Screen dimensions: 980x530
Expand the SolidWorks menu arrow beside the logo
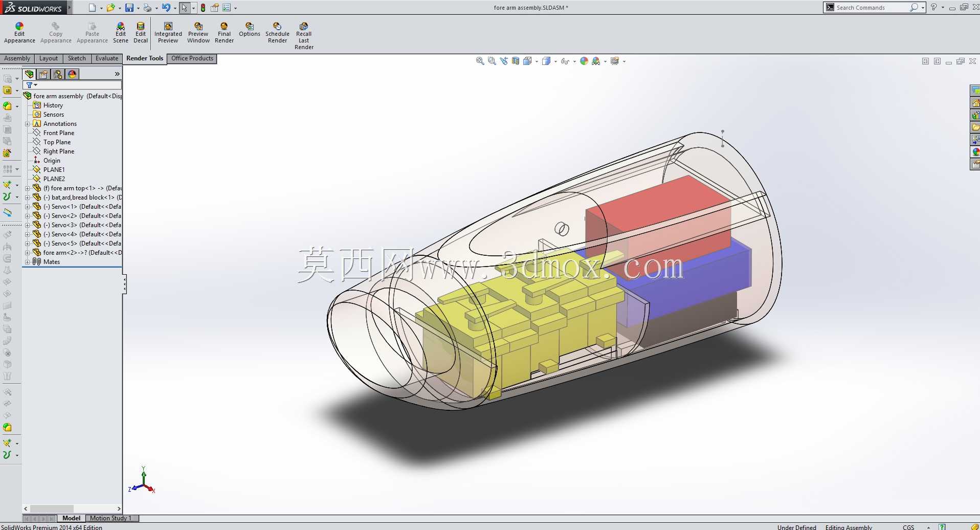click(70, 8)
